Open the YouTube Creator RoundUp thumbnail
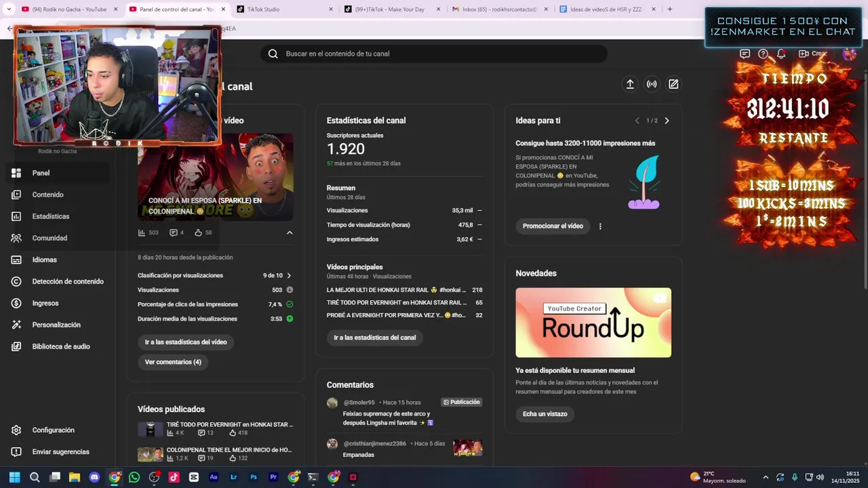Screen dimensions: 868x488 (x=593, y=323)
